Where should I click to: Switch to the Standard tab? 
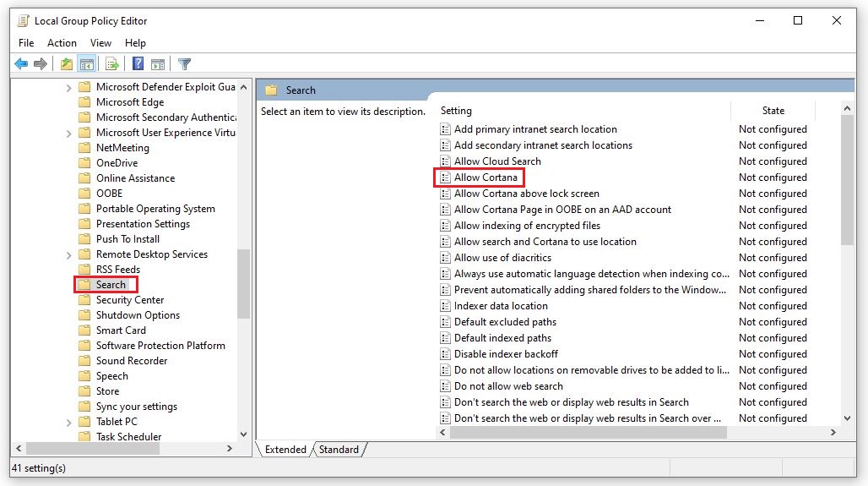339,450
